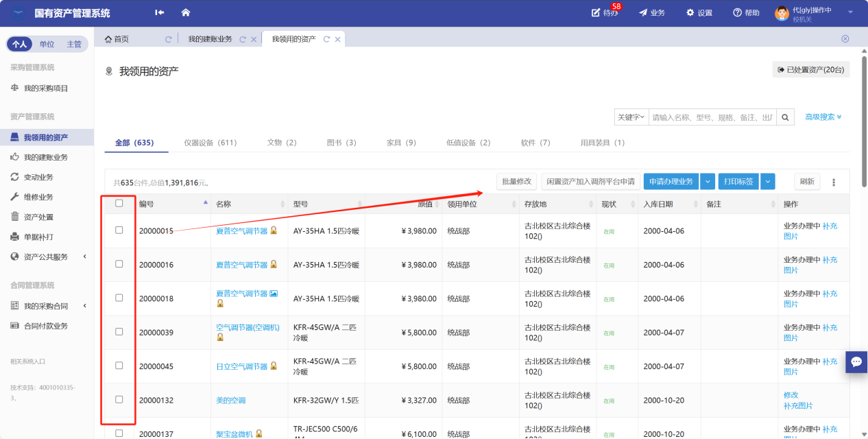The image size is (868, 439).
Task: Open the 美的空调 asset name link
Action: coord(230,401)
